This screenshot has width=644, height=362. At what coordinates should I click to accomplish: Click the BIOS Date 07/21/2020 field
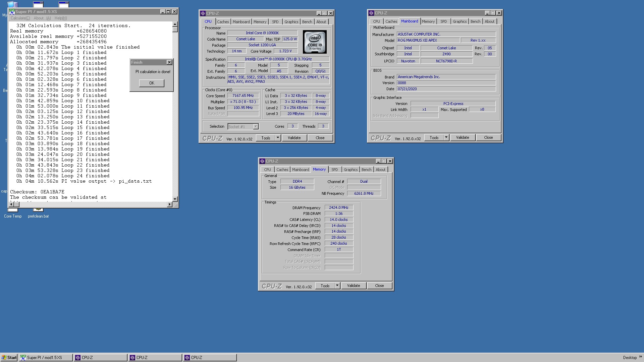(x=446, y=89)
